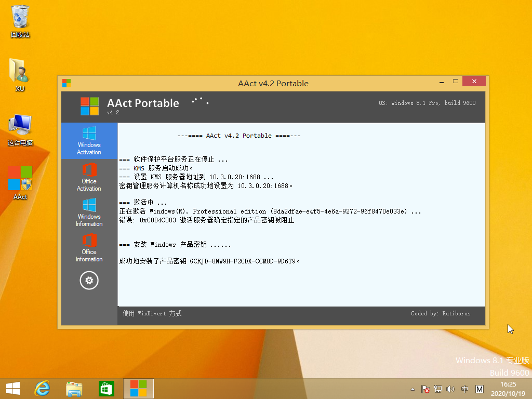This screenshot has width=532, height=399.
Task: Launch Internet Explorer from taskbar
Action: 42,389
